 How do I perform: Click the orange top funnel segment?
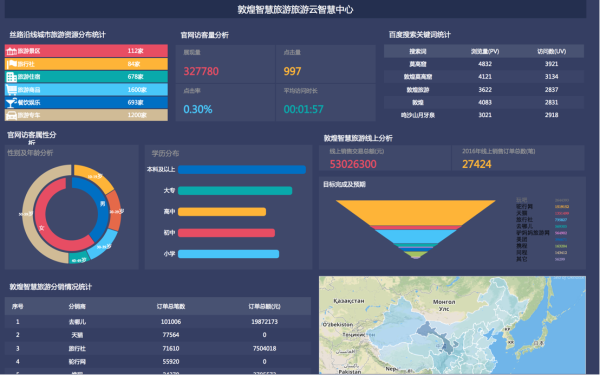(416, 212)
